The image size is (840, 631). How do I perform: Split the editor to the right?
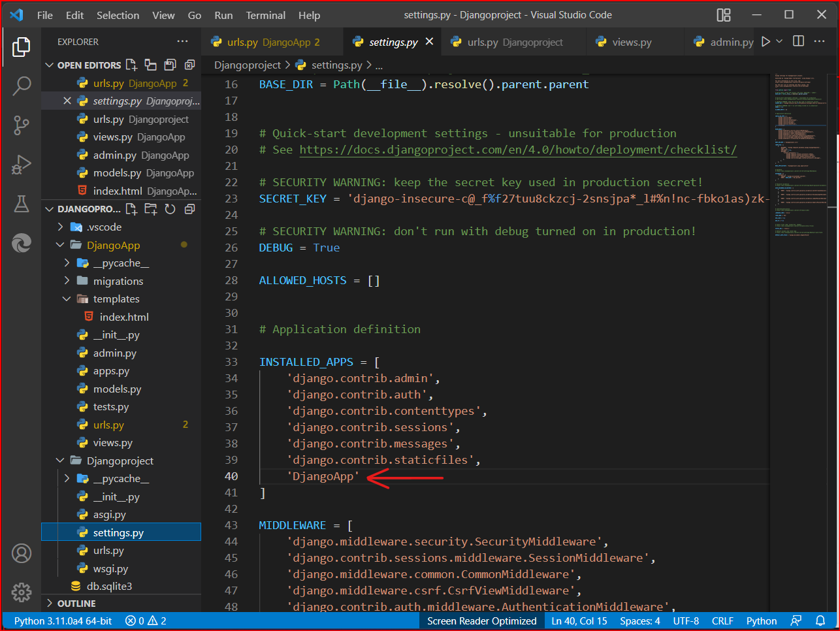pyautogui.click(x=798, y=41)
